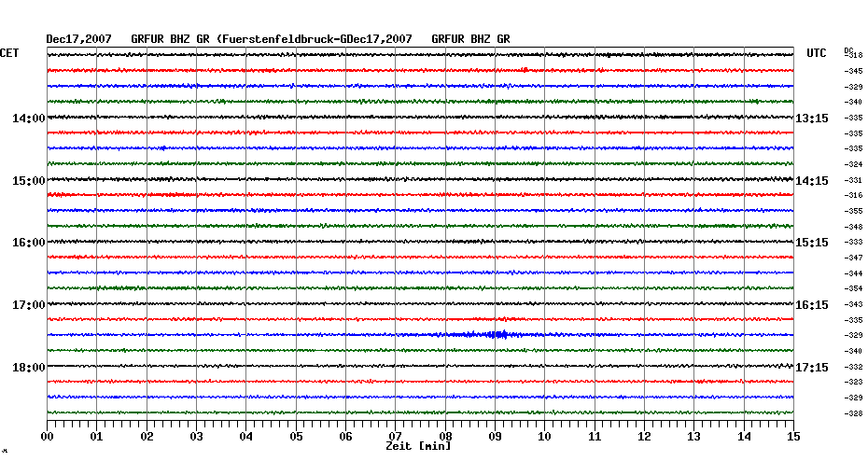Click the 'Zeit [min]' axis title
Image resolution: width=868 pixels, height=461 pixels.
[418, 446]
